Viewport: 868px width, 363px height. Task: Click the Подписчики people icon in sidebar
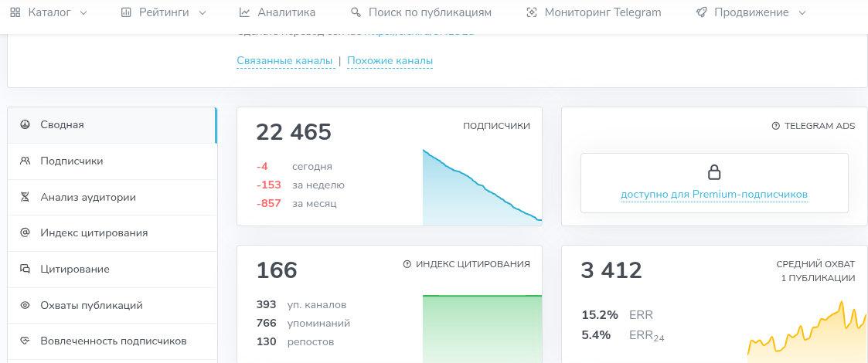pos(25,161)
